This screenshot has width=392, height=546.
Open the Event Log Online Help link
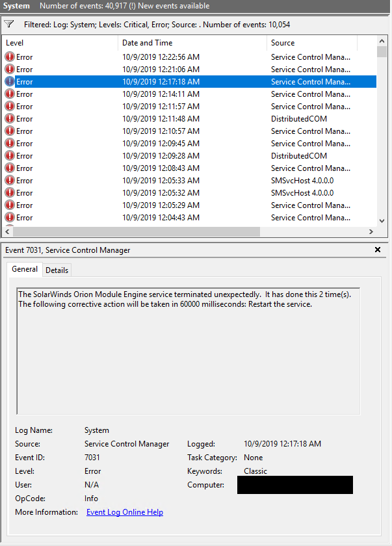[125, 512]
